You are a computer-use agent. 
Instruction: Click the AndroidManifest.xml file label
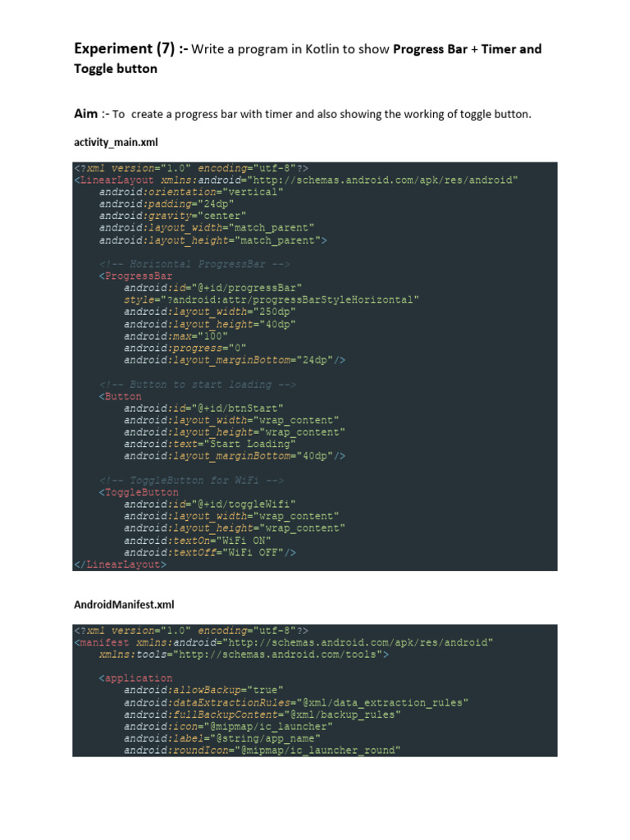(x=124, y=605)
